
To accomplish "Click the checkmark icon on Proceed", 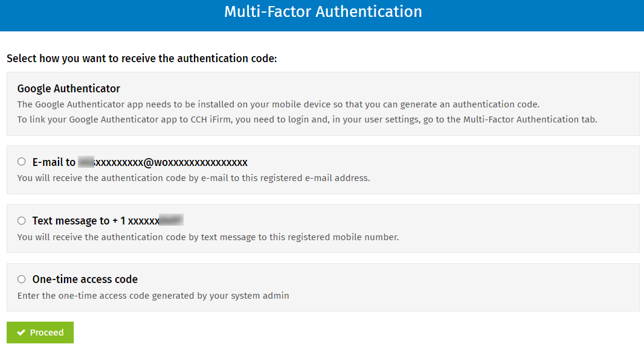I will [21, 333].
